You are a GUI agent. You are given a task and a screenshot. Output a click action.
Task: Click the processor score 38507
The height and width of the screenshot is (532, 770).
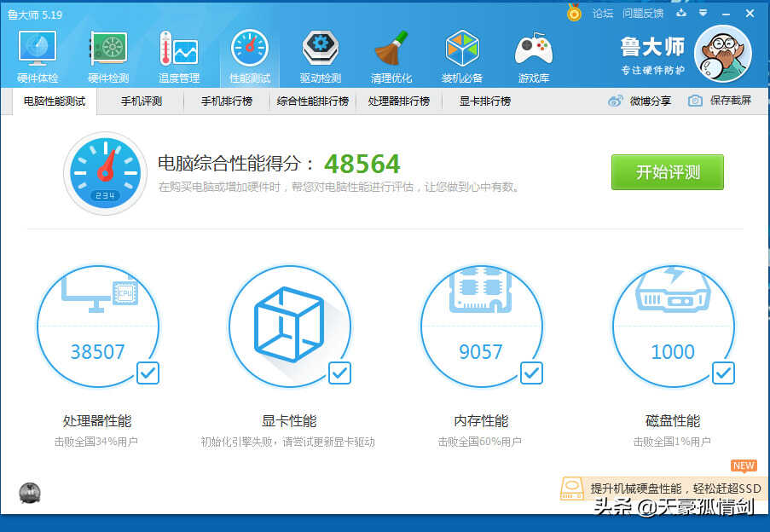coord(98,352)
